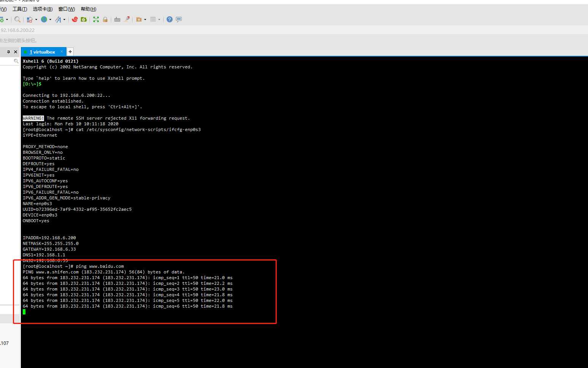
Task: Click the ping reply line icmp_seq=3
Action: coord(128,289)
